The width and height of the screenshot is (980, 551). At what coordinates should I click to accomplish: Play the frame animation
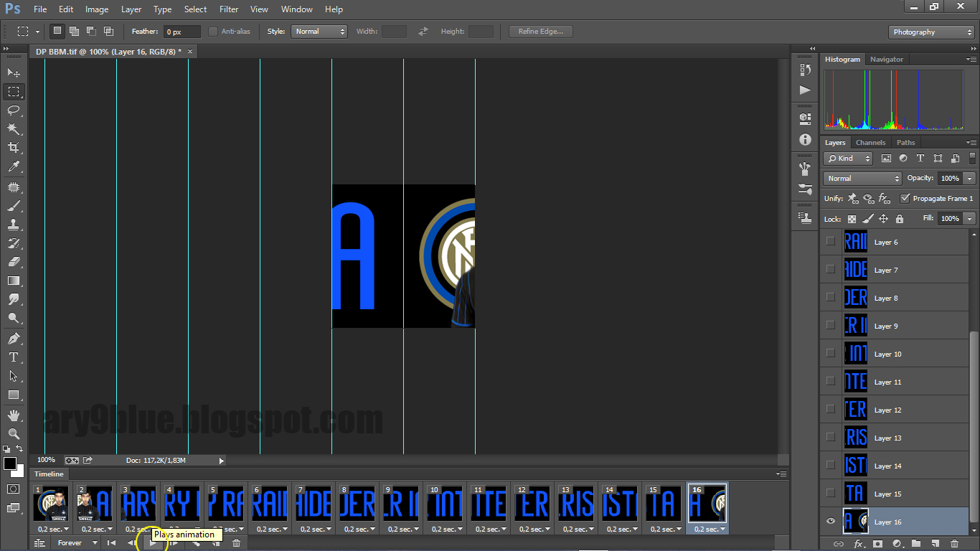click(x=152, y=543)
